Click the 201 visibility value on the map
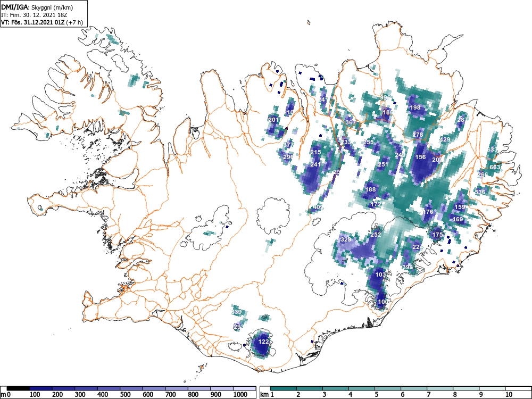532x399 pixels. (273, 120)
